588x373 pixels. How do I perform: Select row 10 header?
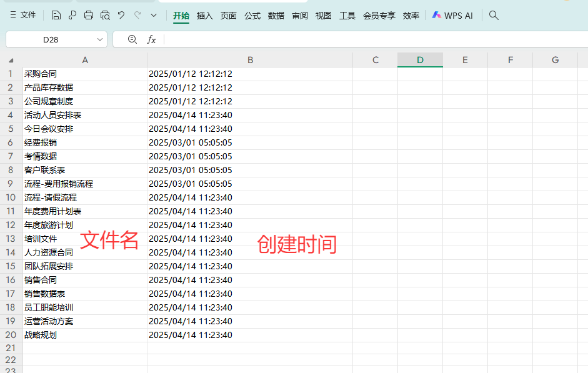11,197
